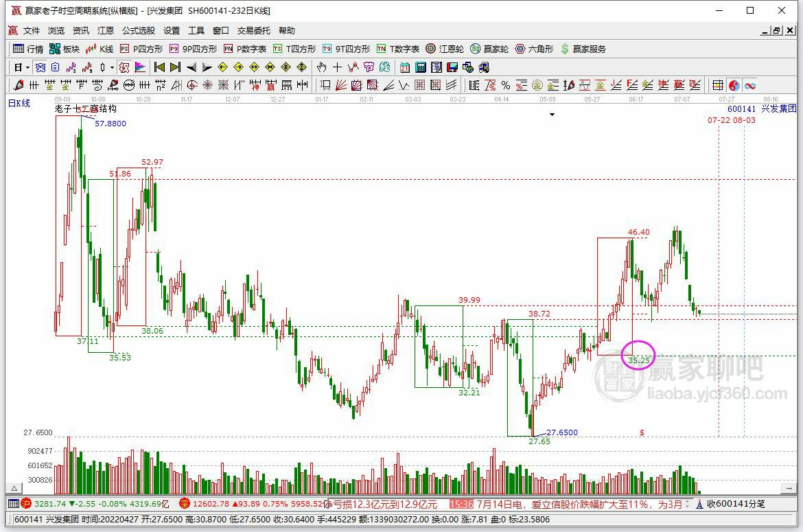Toggle the 9-step staircase chart icon
Screen dimensions: 803x532
click(x=87, y=67)
